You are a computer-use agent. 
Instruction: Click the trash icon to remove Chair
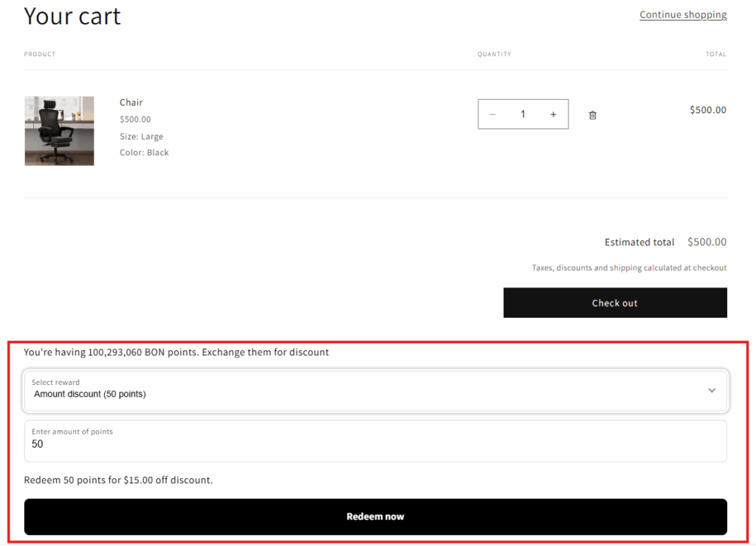click(592, 114)
